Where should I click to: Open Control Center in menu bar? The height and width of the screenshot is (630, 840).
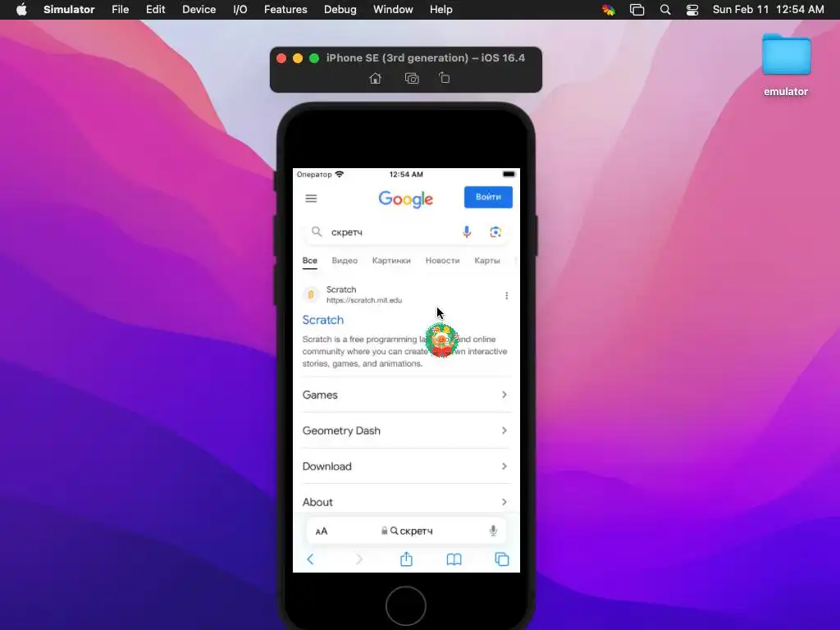[692, 10]
